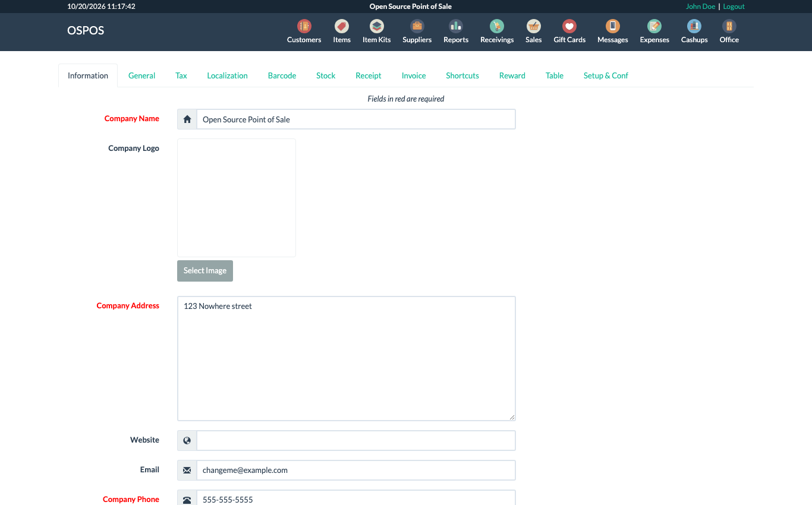Click the Select Image button

coord(205,271)
